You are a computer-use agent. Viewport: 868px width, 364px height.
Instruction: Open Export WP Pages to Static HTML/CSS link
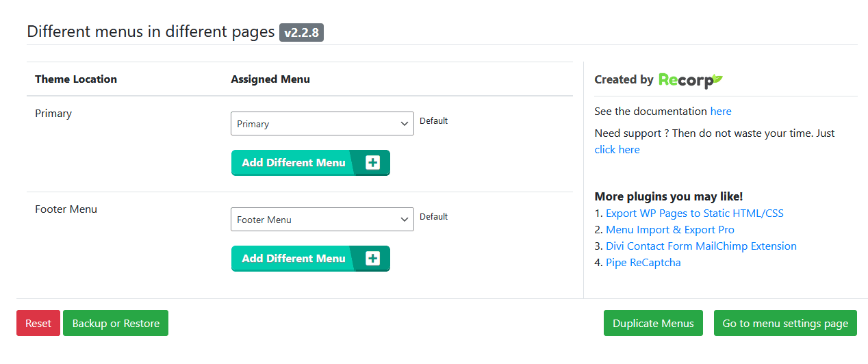coord(694,213)
